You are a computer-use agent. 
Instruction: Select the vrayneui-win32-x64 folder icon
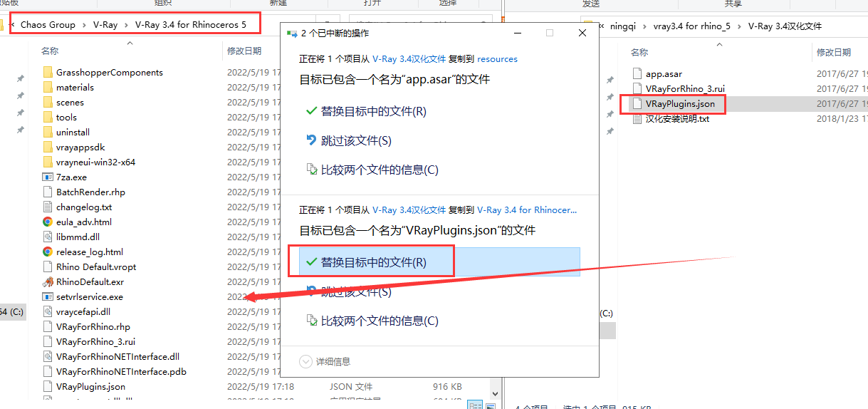click(48, 162)
